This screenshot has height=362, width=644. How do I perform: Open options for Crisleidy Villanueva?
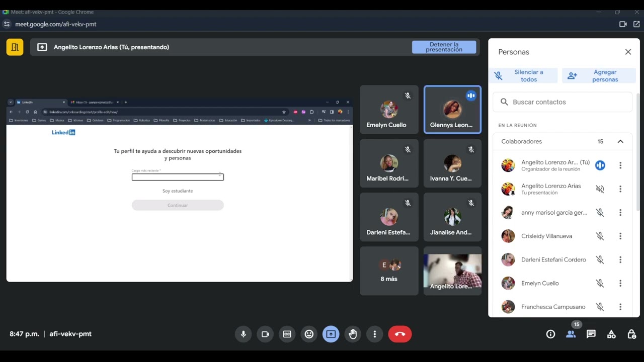[x=620, y=236]
